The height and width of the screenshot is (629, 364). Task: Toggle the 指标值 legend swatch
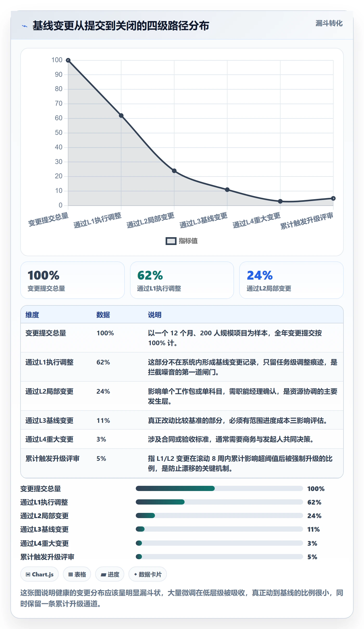171,241
